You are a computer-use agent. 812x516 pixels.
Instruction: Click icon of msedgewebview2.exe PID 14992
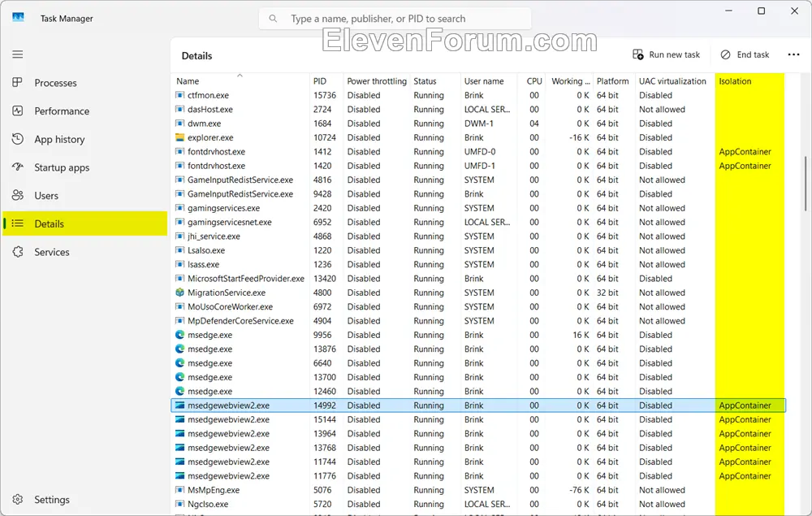(179, 405)
